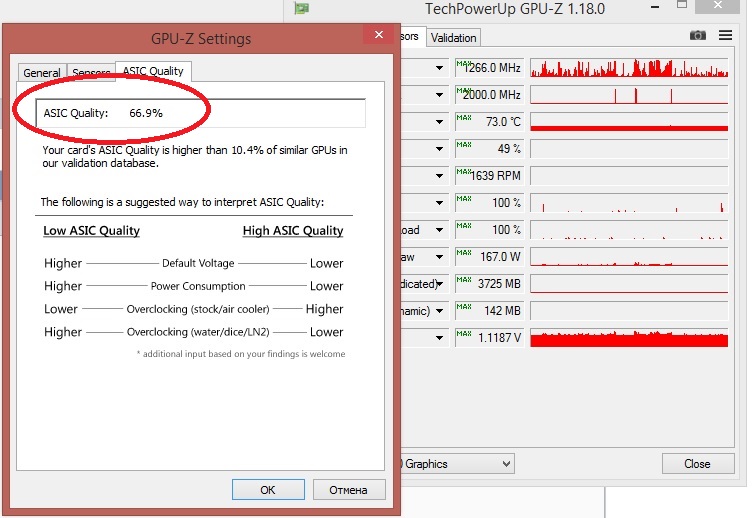This screenshot has height=518, width=752.
Task: Switch to the General tab
Action: point(42,72)
